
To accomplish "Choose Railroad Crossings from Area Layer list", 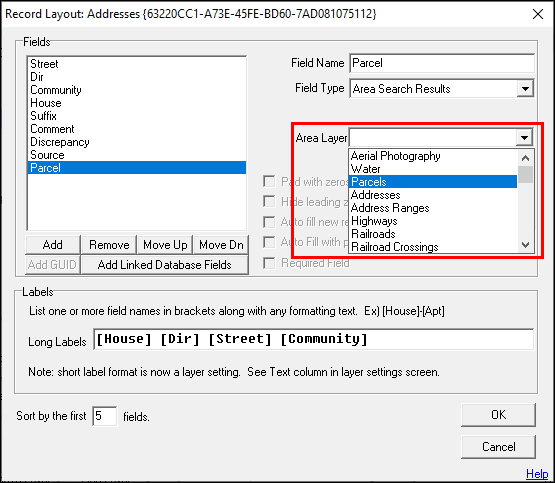I will coord(433,247).
